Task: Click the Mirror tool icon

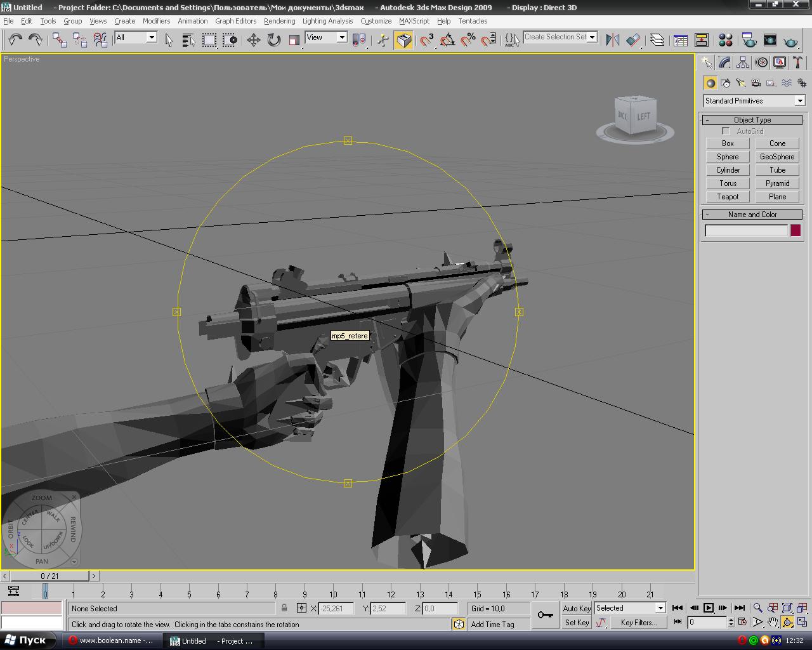Action: click(x=612, y=40)
